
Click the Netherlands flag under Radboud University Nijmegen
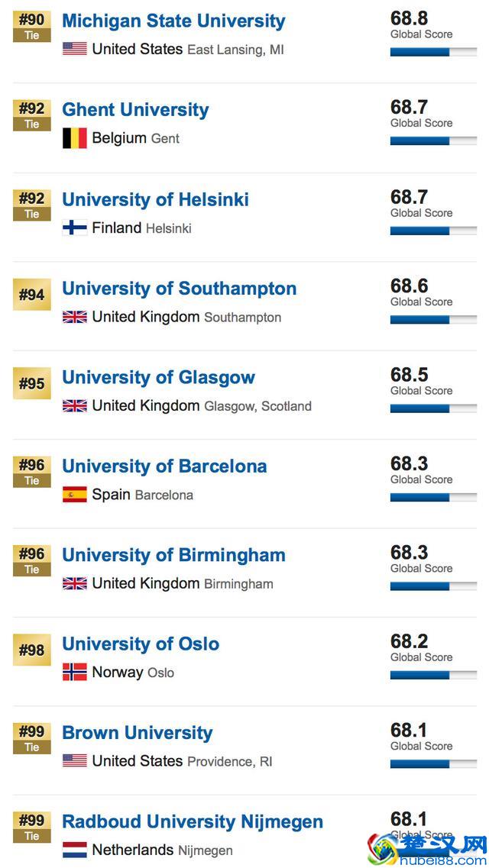pos(73,850)
